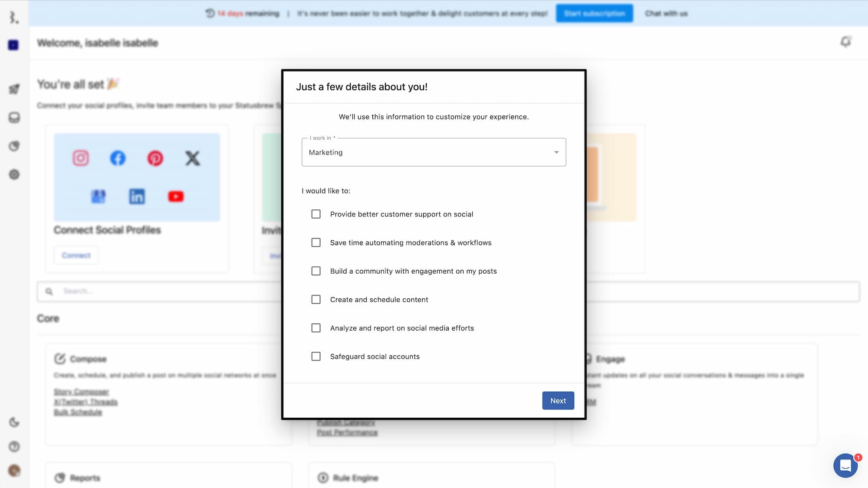Toggle dark mode moon icon
868x488 pixels.
point(14,422)
